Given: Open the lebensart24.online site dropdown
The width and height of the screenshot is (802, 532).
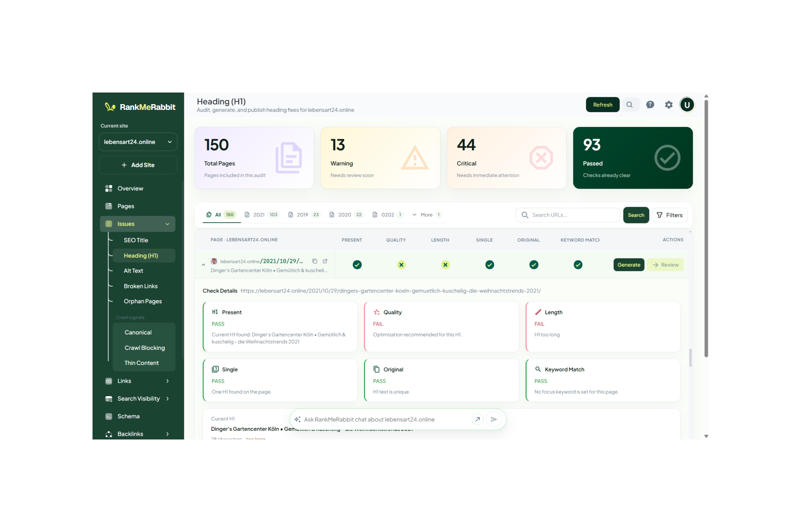Looking at the screenshot, I should point(138,142).
